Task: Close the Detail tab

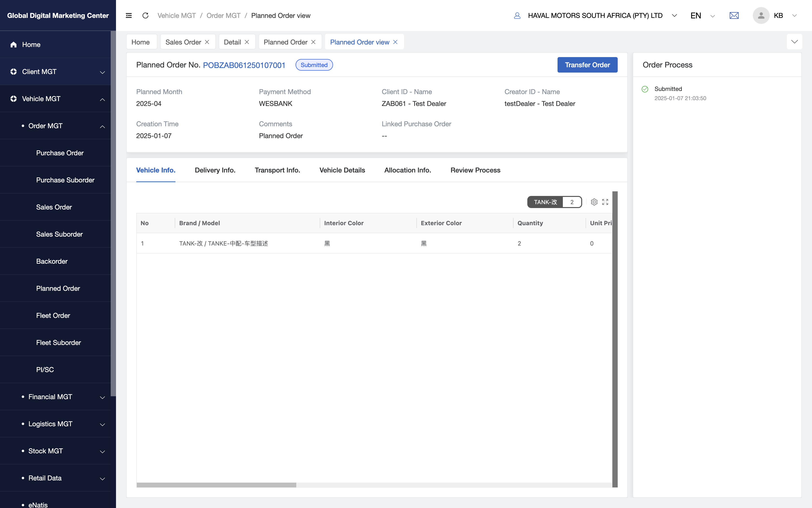Action: pos(246,42)
